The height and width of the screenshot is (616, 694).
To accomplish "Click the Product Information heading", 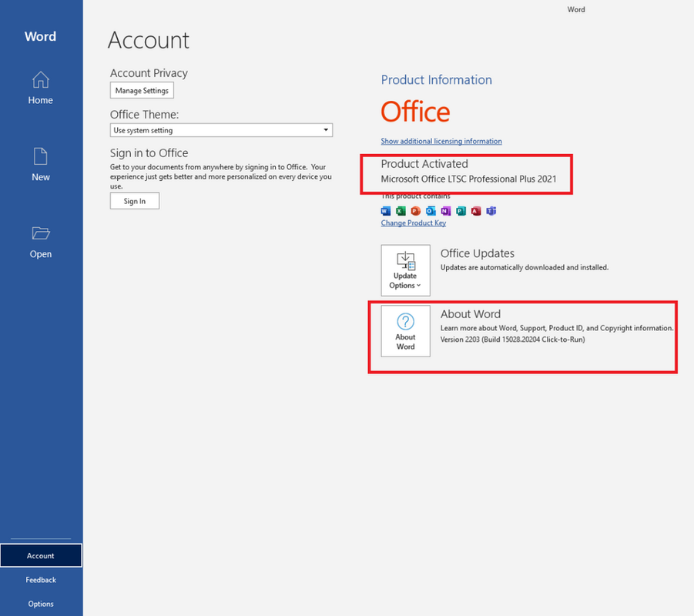I will pos(437,79).
